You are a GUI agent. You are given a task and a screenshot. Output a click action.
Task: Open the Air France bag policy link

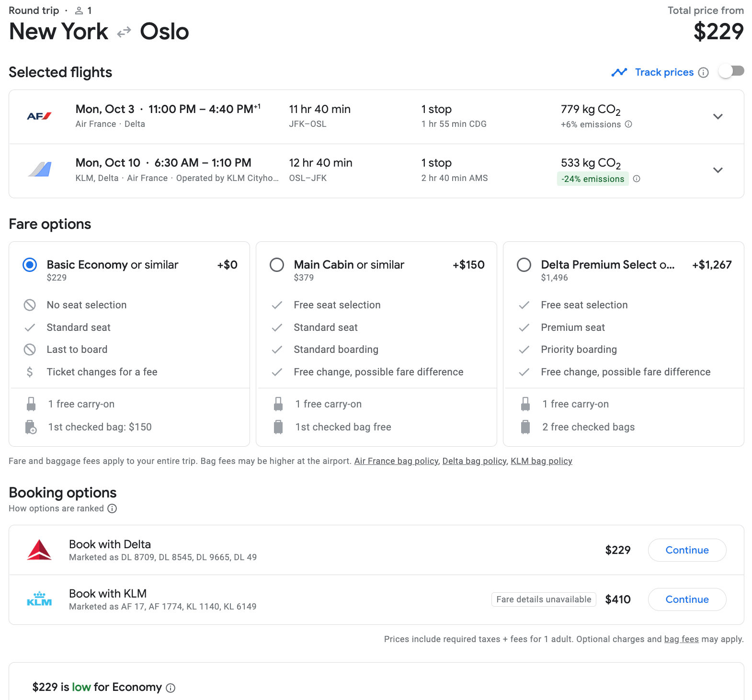click(396, 461)
